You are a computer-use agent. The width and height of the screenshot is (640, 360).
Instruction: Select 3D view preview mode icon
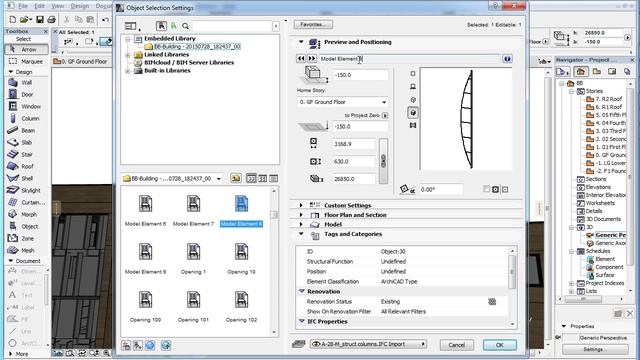coord(413,113)
